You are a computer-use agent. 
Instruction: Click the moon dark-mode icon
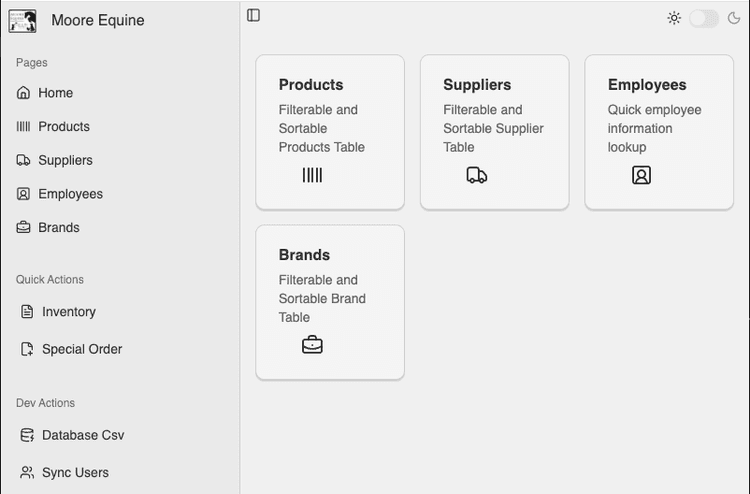click(734, 18)
